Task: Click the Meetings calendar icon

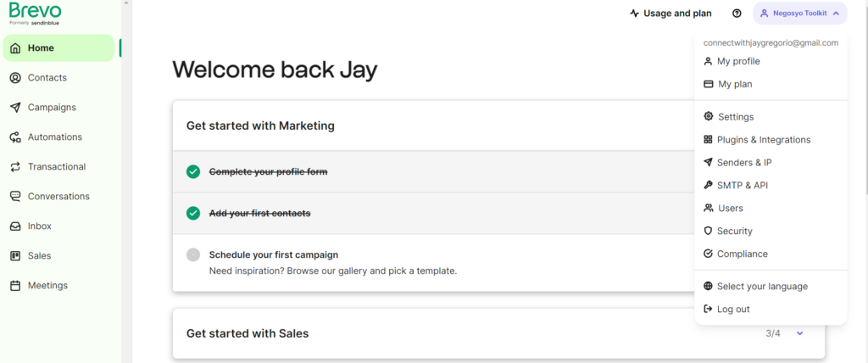Action: pos(15,286)
